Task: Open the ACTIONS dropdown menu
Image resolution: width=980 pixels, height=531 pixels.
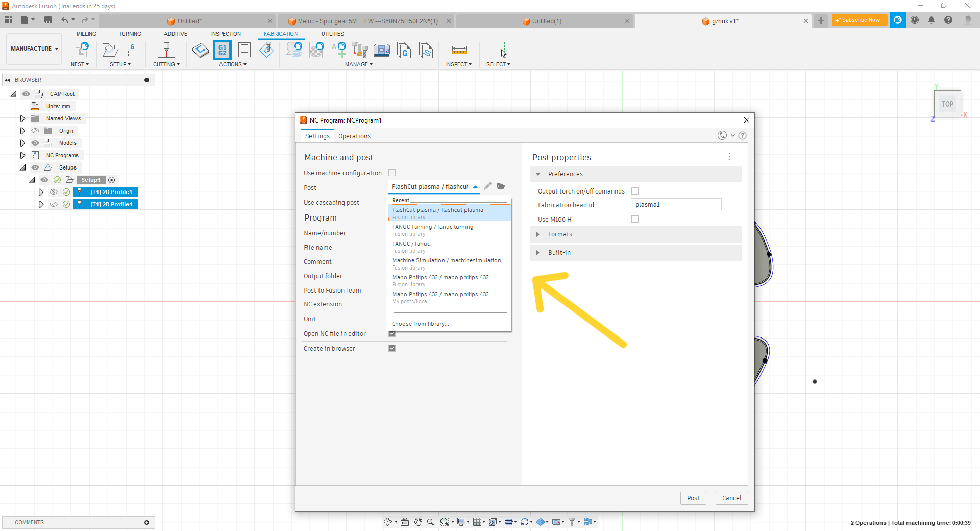Action: click(233, 64)
